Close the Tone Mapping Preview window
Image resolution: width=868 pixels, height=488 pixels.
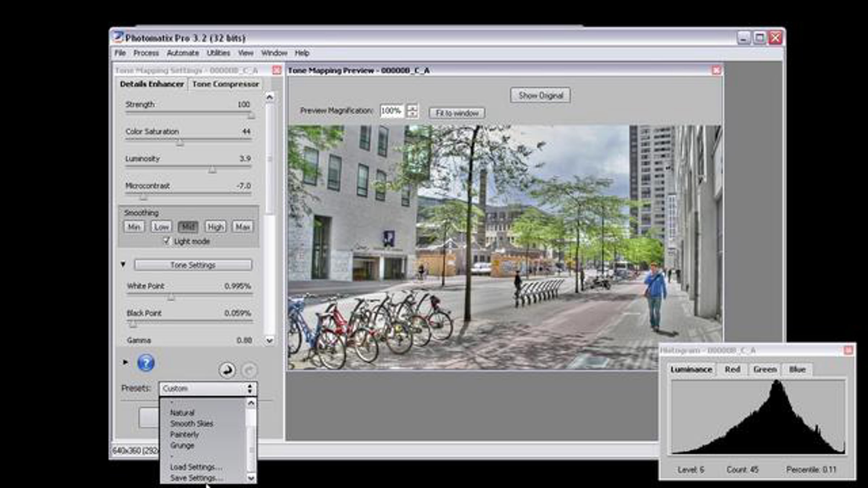point(716,70)
